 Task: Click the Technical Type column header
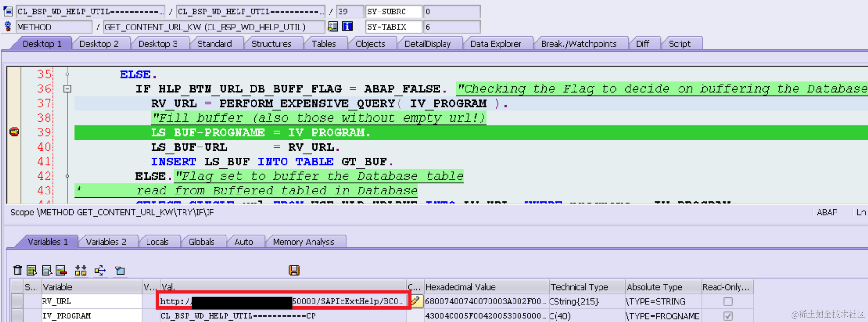pos(587,287)
